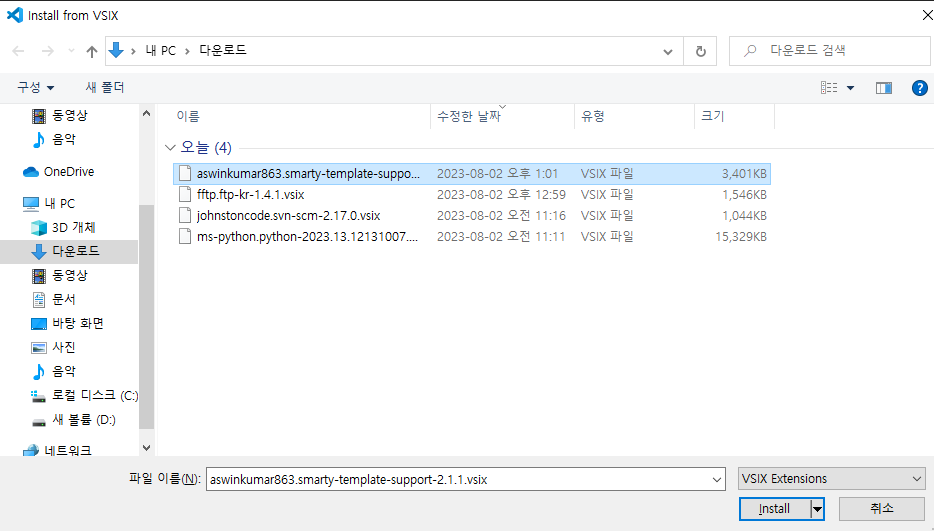Sort by 크기 column header

click(x=712, y=116)
